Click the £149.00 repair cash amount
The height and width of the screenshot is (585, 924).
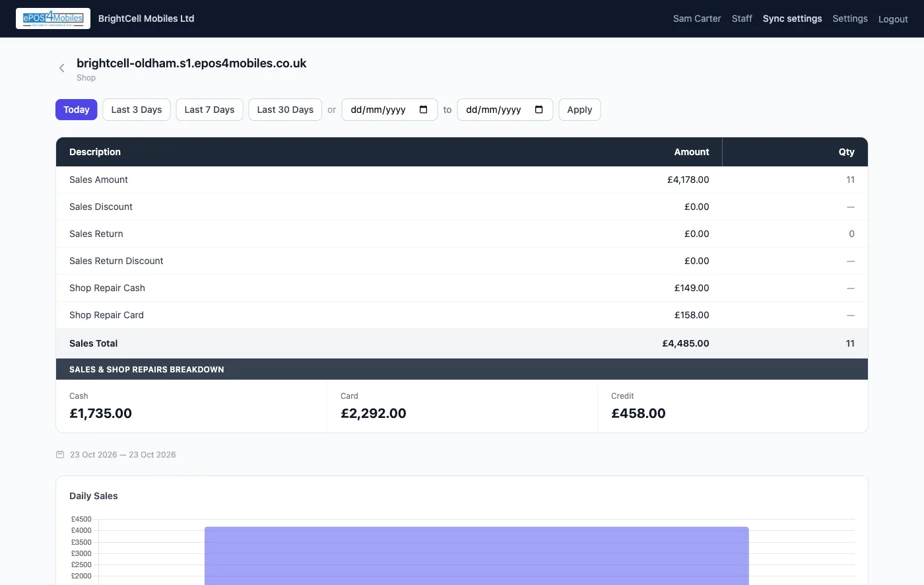pos(692,288)
